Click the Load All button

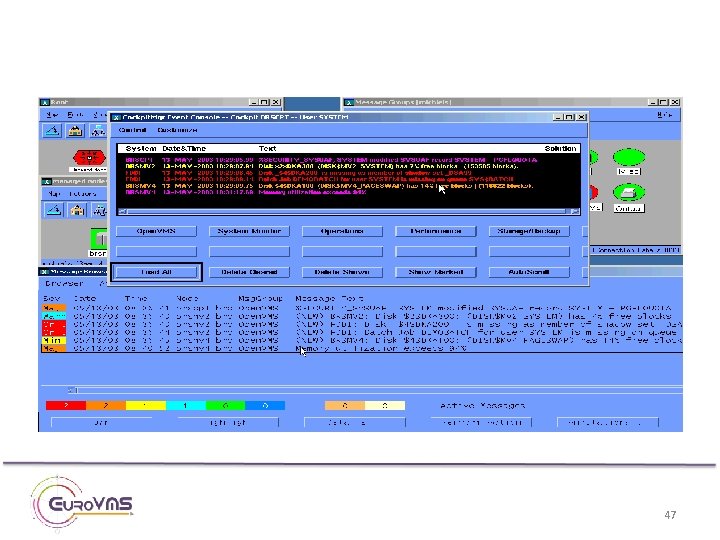156,272
